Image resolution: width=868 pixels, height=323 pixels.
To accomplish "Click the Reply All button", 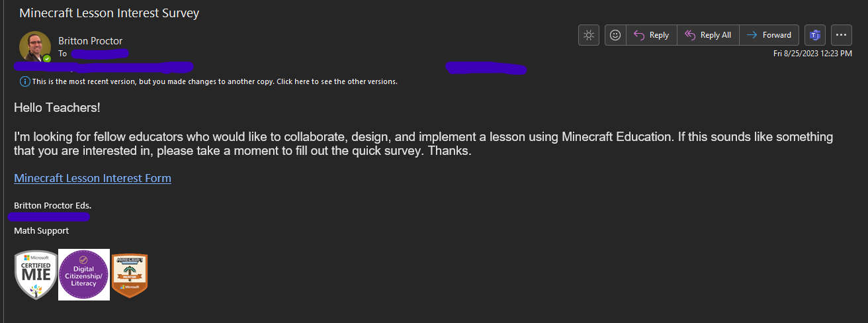I will click(708, 35).
